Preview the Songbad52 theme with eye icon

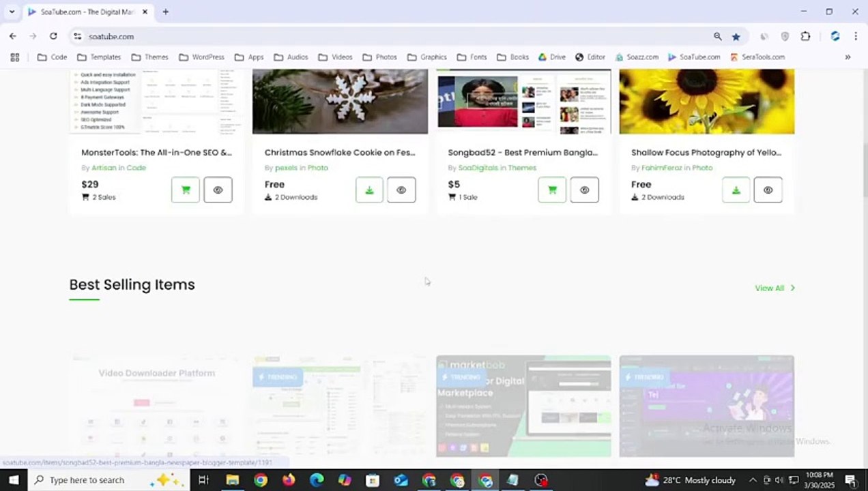(x=584, y=190)
